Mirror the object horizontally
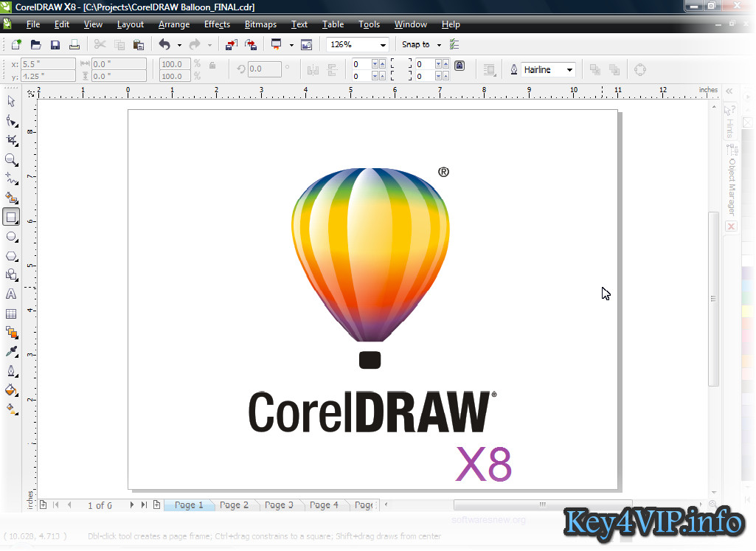Image resolution: width=756 pixels, height=551 pixels. coord(313,70)
